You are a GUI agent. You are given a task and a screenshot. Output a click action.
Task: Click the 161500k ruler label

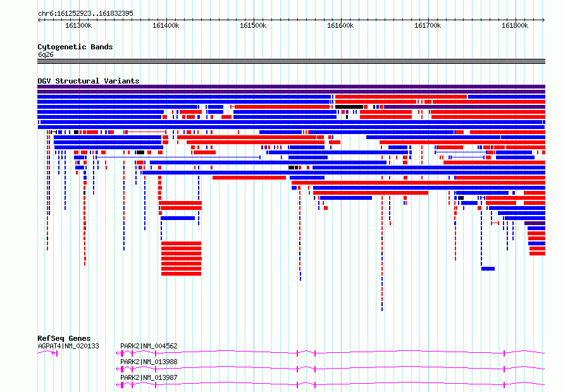click(253, 25)
